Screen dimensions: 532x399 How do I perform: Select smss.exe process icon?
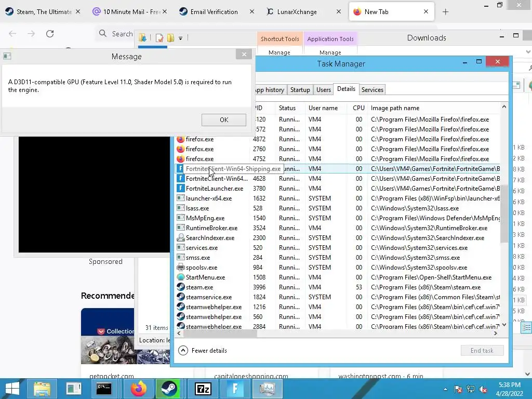tap(180, 258)
